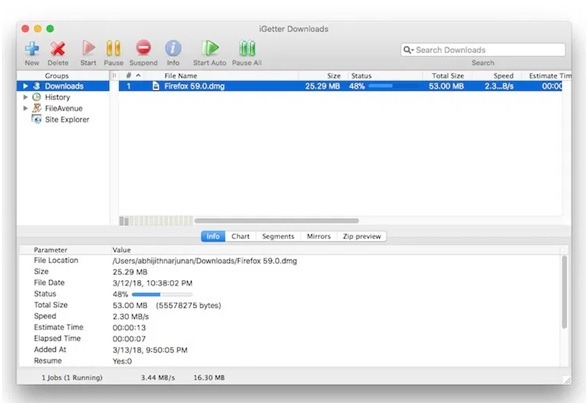The width and height of the screenshot is (588, 405).
Task: Click the 16.30 MB status bar value
Action: coord(209,378)
